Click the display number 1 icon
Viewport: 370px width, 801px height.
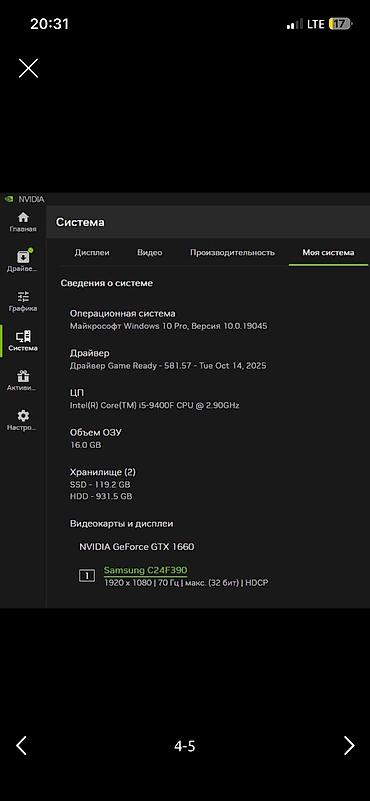87,576
